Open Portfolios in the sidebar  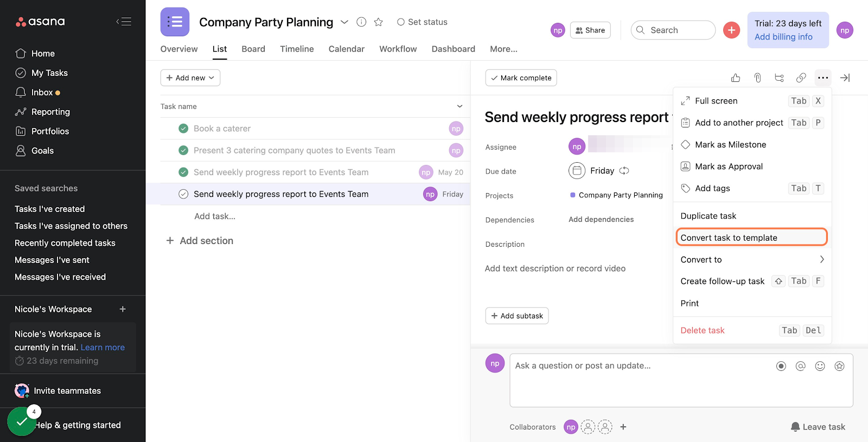click(42, 131)
